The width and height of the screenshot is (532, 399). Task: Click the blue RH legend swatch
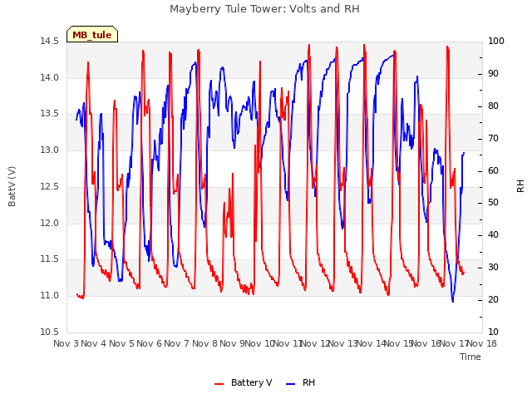pyautogui.click(x=291, y=384)
